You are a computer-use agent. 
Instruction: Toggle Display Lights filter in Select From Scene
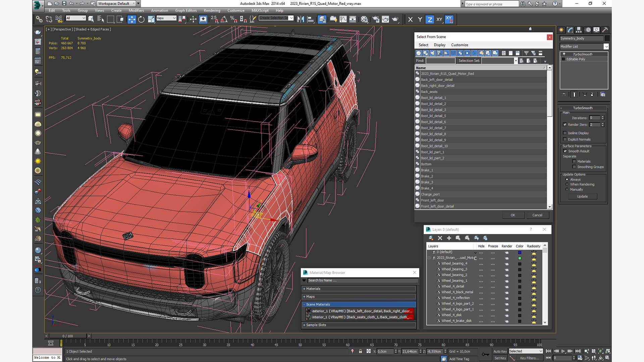click(432, 53)
